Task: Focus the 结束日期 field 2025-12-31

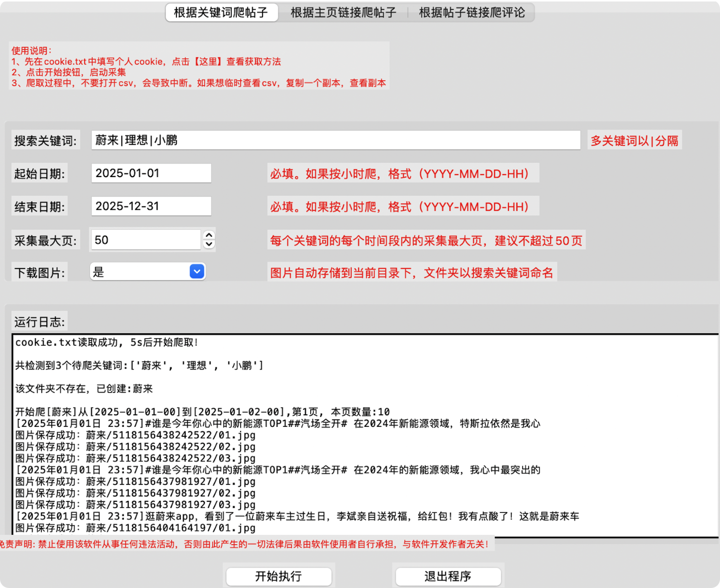Action: pos(151,206)
